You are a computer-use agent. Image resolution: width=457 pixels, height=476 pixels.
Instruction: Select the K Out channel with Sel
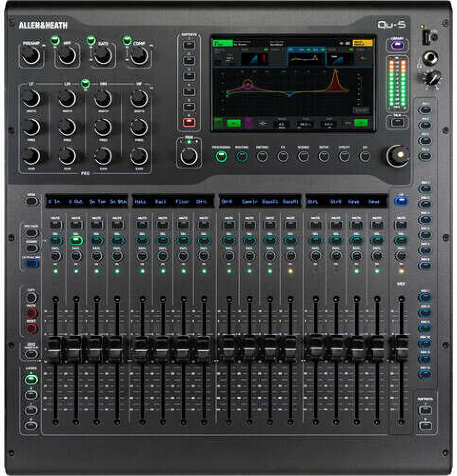pos(76,240)
